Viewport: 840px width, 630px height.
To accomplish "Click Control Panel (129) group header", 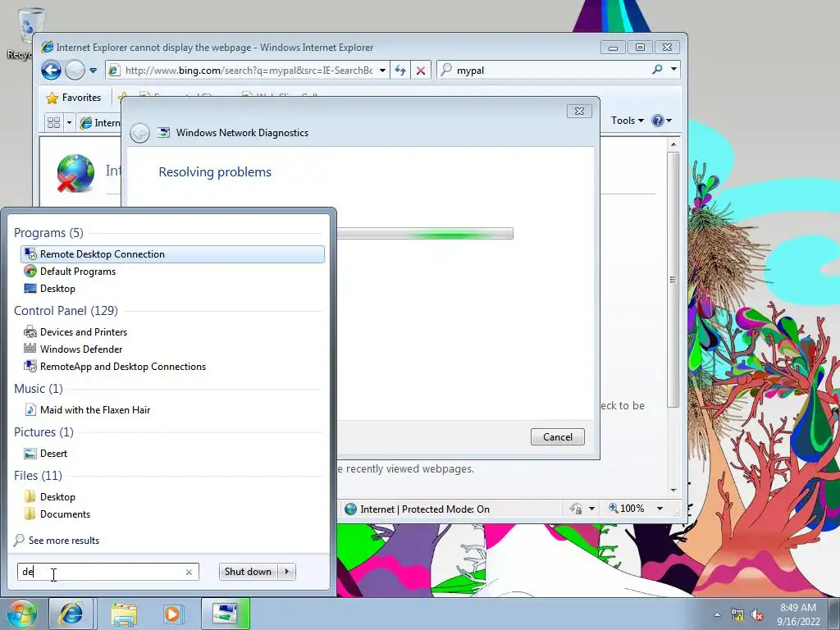I will 66,311.
